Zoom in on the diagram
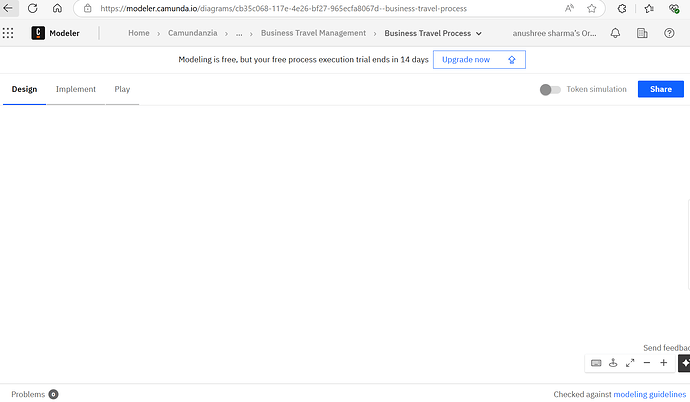Viewport: 690px width, 402px height. [x=664, y=363]
